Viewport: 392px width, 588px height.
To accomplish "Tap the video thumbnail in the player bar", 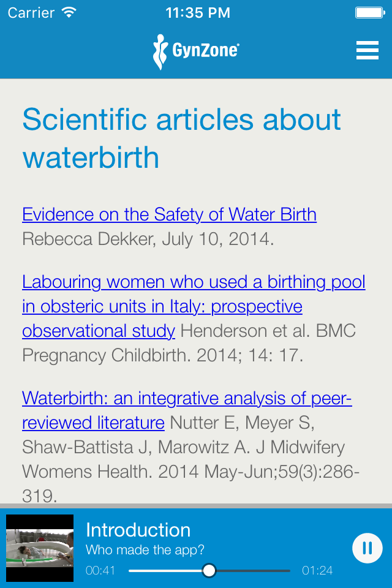I will 39,548.
